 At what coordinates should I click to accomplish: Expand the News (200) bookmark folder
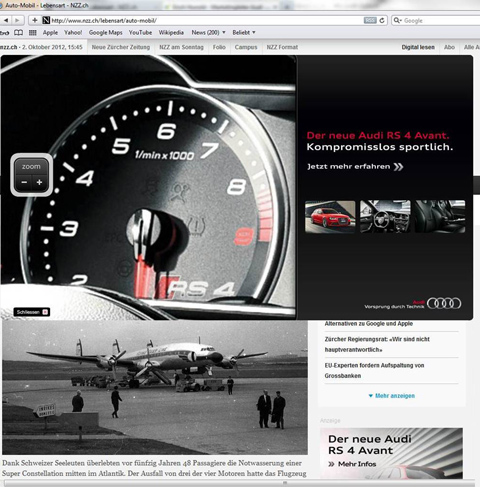tap(208, 33)
